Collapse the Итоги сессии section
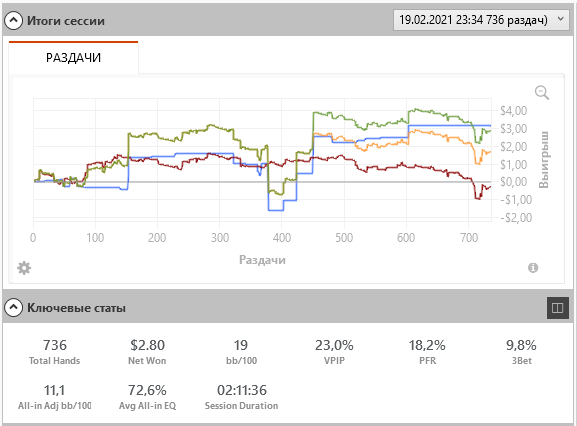This screenshot has width=577, height=426. (13, 21)
